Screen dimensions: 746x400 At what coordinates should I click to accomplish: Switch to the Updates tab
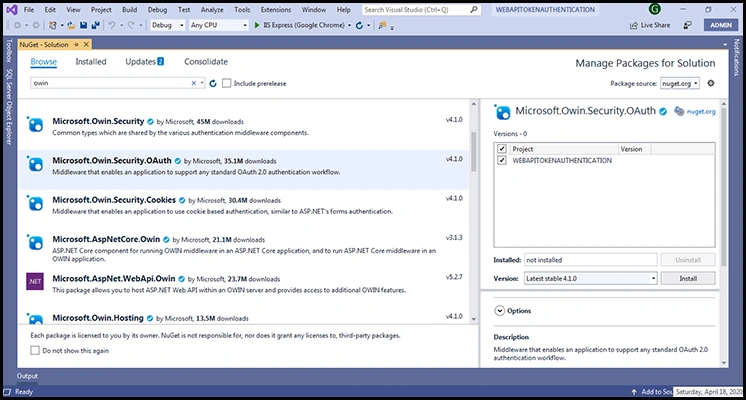point(144,61)
